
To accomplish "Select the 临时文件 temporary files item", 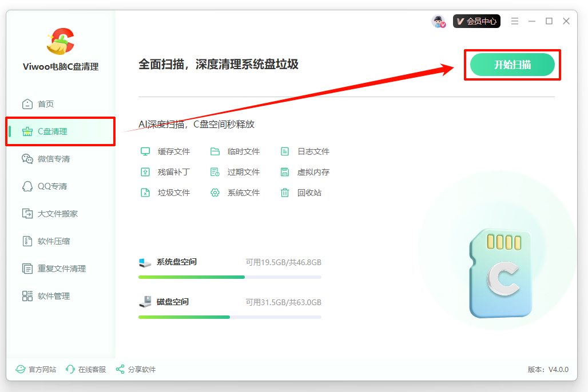I will pos(241,151).
